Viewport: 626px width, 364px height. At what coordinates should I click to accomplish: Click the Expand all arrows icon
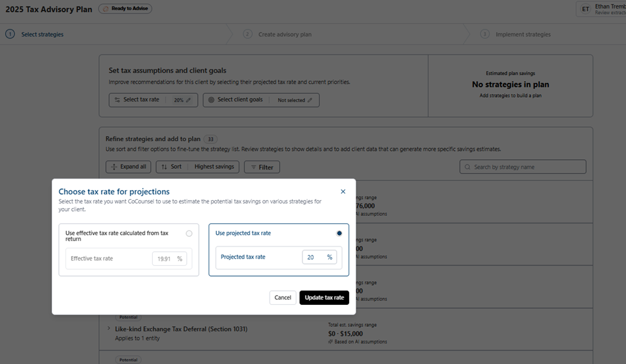coord(114,167)
